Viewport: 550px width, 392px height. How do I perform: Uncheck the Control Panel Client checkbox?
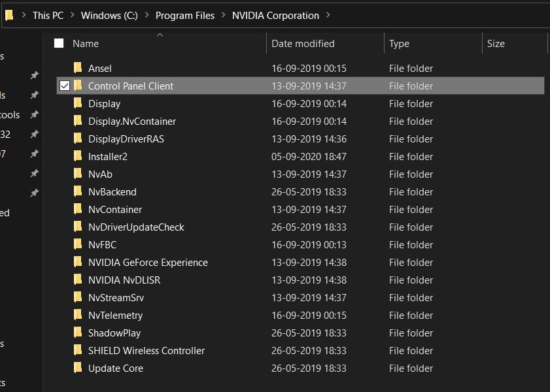point(65,86)
